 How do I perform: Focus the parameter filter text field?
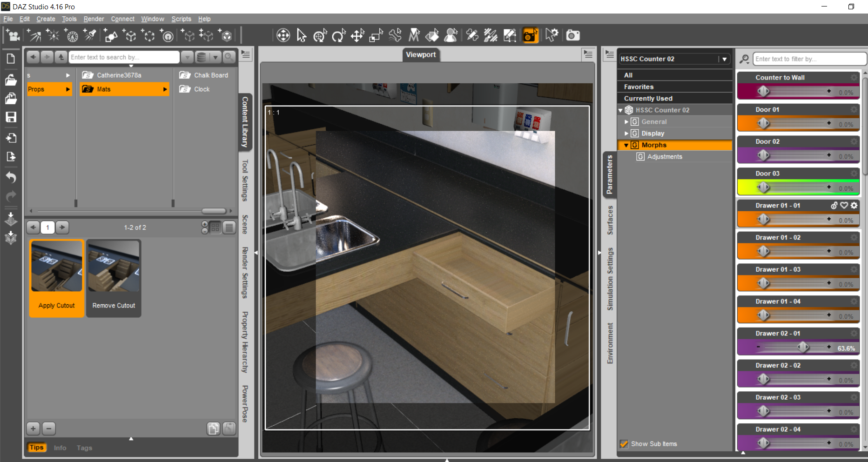pyautogui.click(x=809, y=59)
